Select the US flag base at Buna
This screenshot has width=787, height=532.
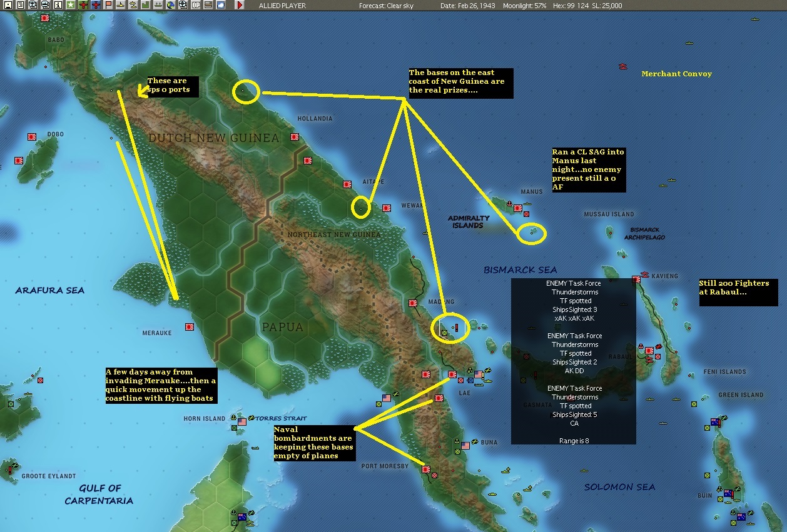pos(465,446)
